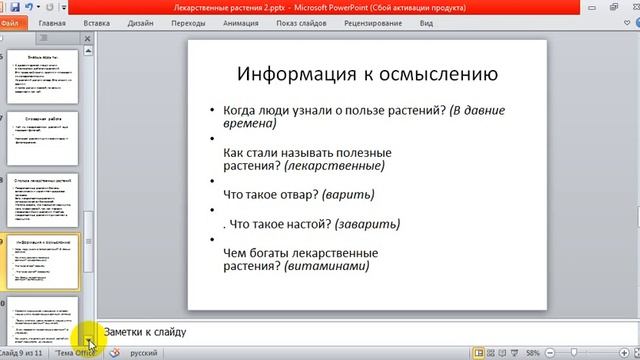Switch to Slide Sorter view
Image resolution: width=640 pixels, height=360 pixels.
coord(491,353)
